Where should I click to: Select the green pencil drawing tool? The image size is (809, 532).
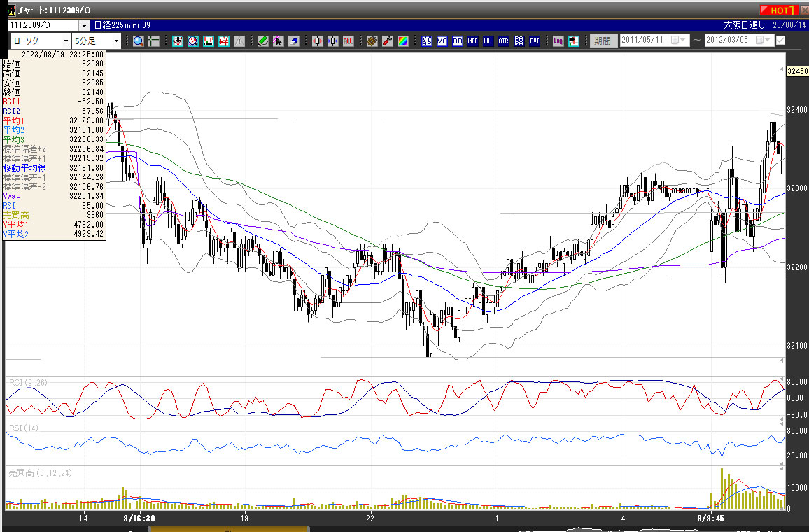click(x=263, y=41)
